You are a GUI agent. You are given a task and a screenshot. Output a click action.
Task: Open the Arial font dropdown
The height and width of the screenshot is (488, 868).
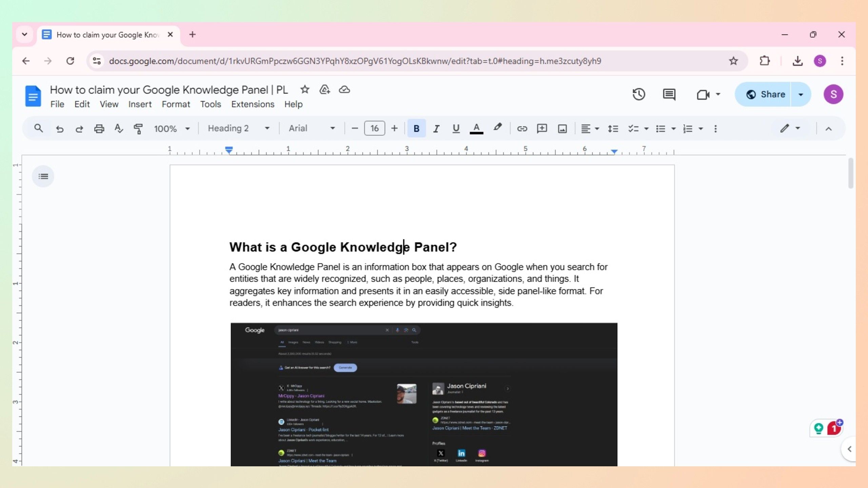(x=312, y=128)
